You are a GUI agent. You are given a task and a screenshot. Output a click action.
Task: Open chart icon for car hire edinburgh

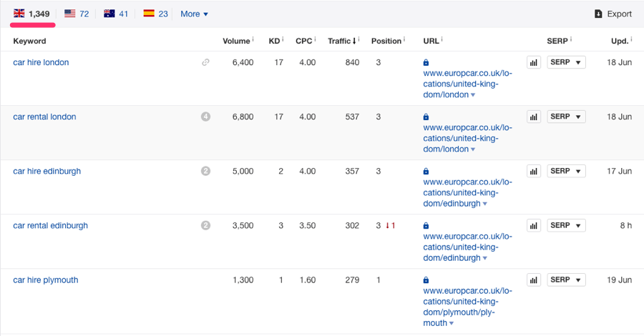(x=534, y=172)
